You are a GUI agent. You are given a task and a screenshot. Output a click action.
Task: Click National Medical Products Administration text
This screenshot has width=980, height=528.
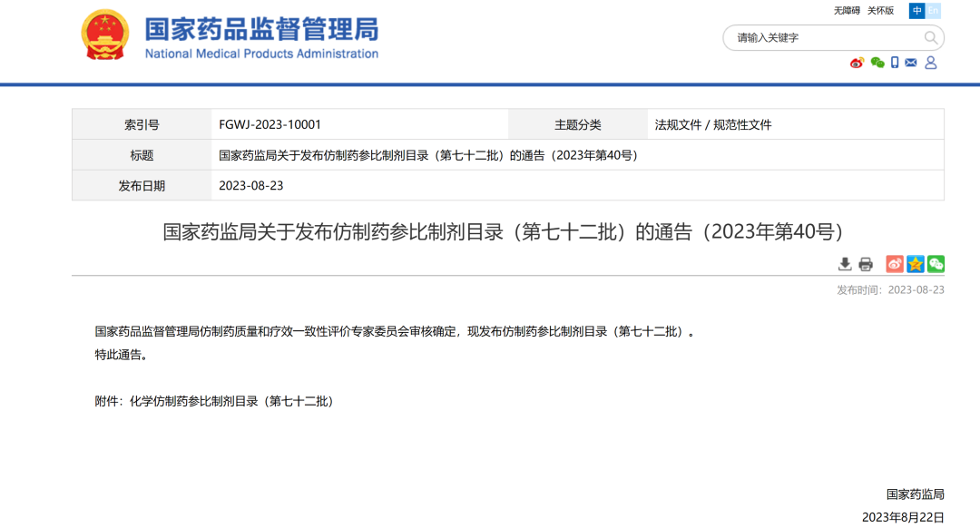(x=262, y=54)
